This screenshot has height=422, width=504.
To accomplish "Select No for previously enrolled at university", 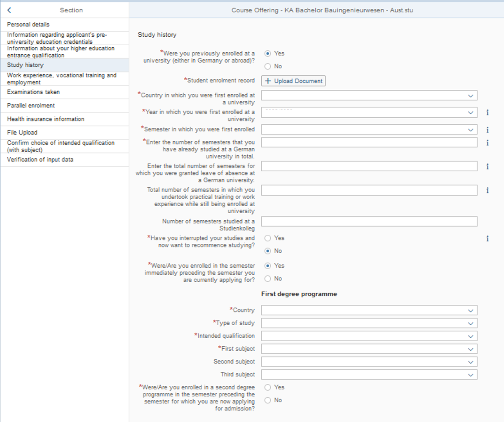I will [x=268, y=66].
